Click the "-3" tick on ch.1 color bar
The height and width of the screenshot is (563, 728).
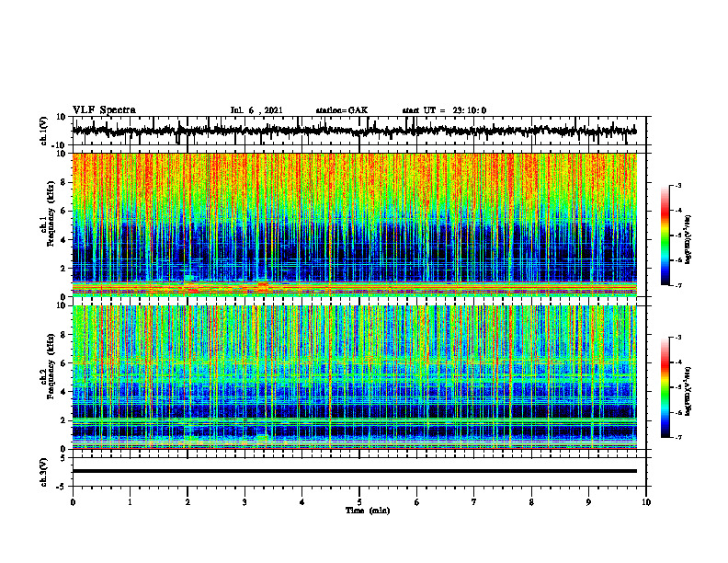tap(678, 186)
